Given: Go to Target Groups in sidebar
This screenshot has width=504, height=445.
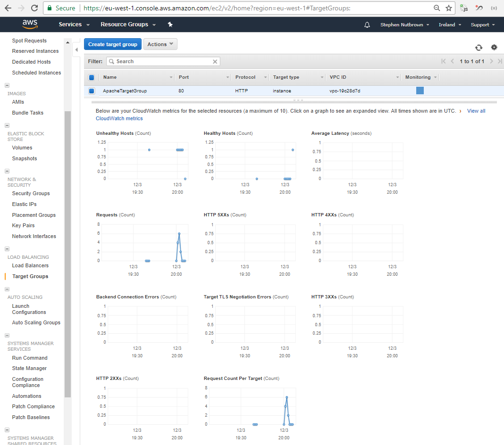Looking at the screenshot, I should point(30,276).
